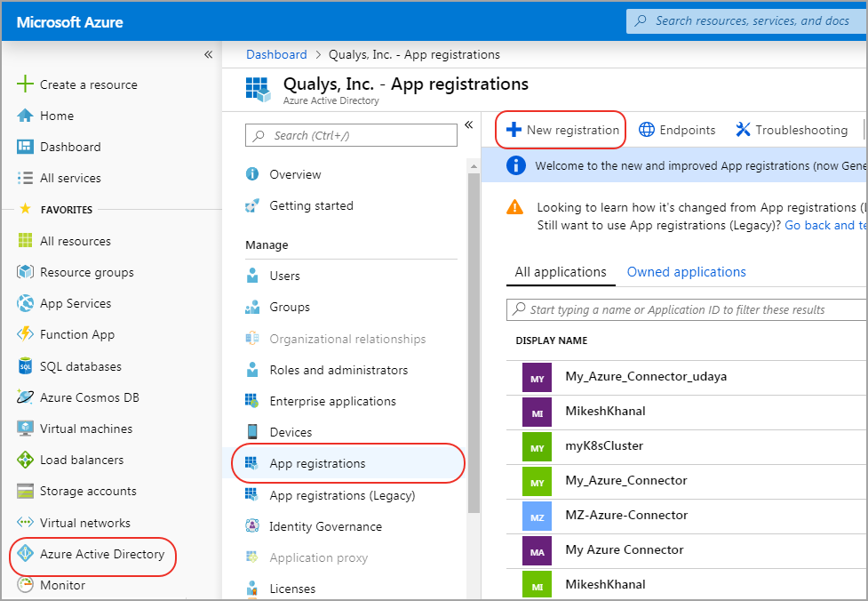This screenshot has height=601, width=868.
Task: Switch to the Owned applications tab
Action: [x=686, y=272]
